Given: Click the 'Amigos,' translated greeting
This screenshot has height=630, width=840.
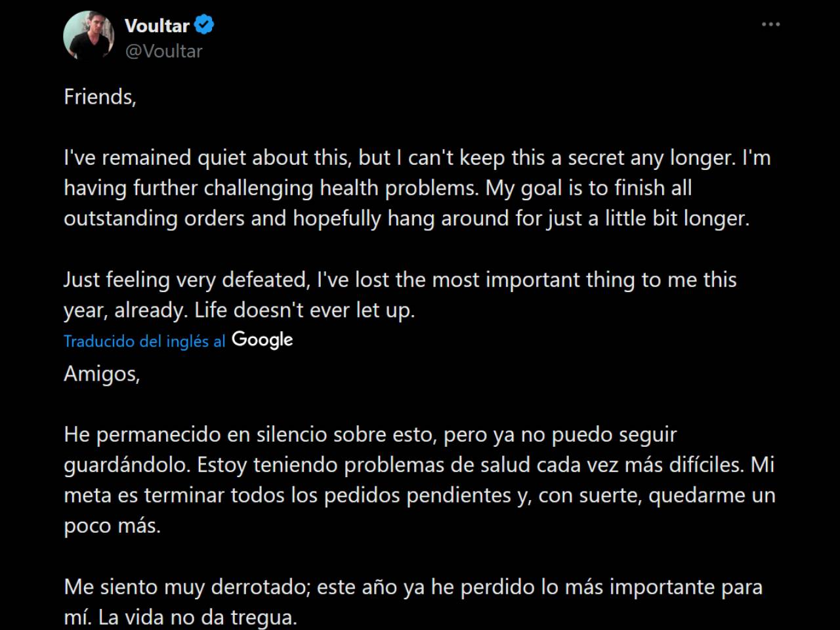Looking at the screenshot, I should coord(102,373).
